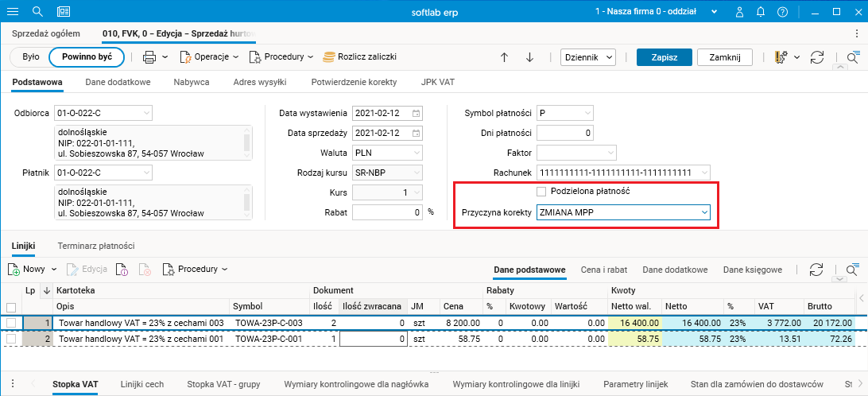Open the Przyczyna korekty dropdown

(704, 212)
